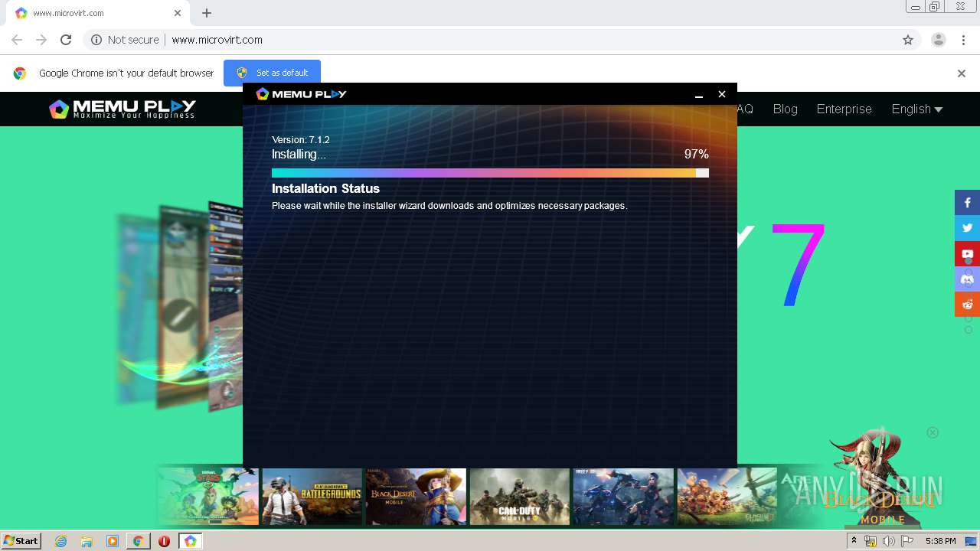The height and width of the screenshot is (551, 980).
Task: Click the MEmu Play installer title logo
Action: [x=301, y=93]
